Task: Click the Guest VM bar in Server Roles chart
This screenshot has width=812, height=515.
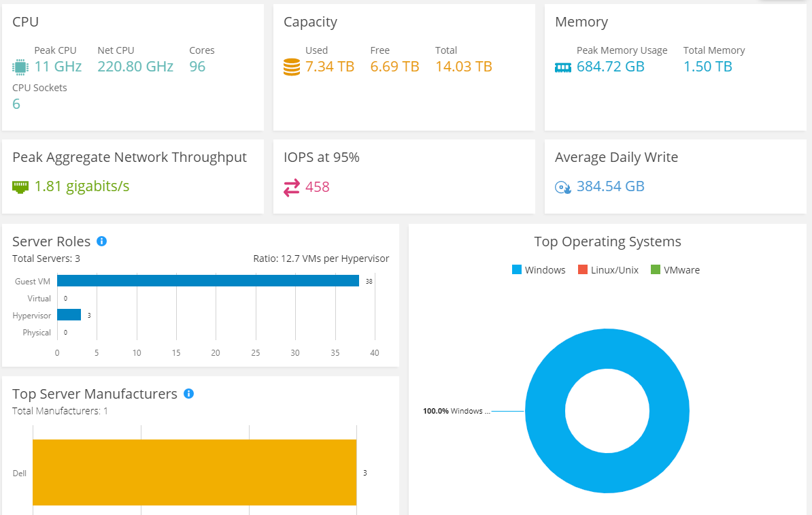Action: [x=204, y=280]
